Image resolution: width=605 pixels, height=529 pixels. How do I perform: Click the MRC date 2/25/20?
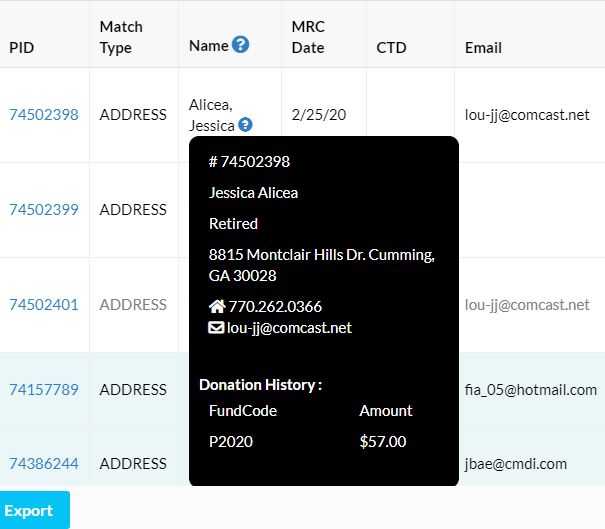(x=319, y=115)
